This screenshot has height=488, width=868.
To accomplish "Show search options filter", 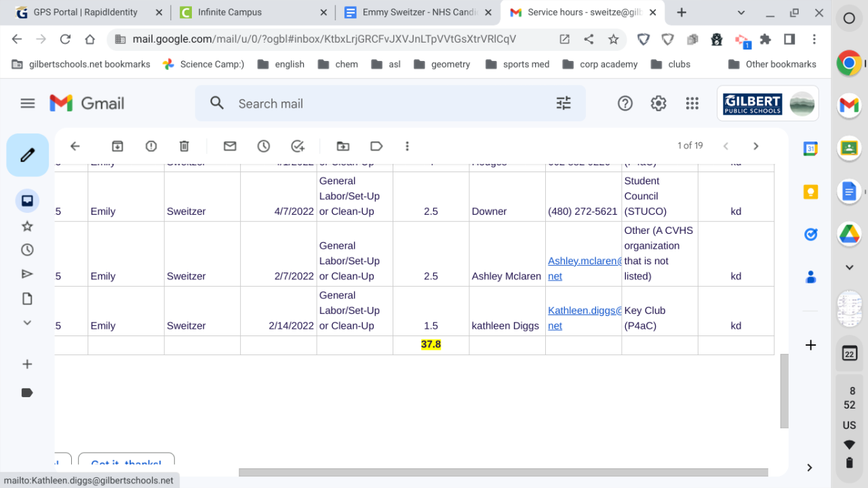I will click(564, 103).
